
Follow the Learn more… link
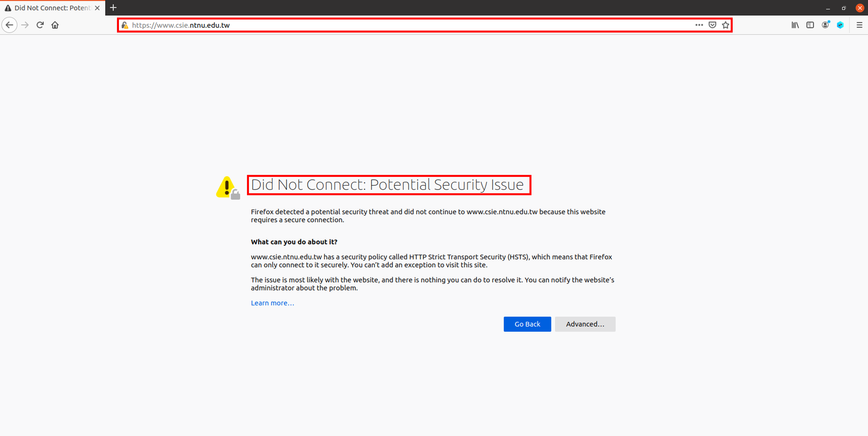(272, 303)
